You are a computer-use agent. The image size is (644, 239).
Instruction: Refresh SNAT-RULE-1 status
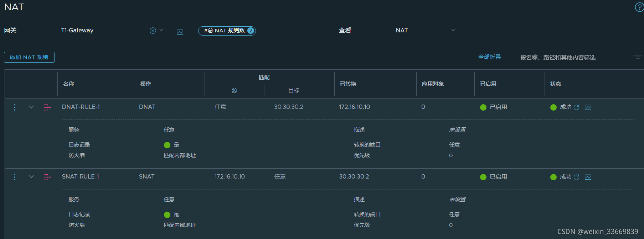point(576,177)
